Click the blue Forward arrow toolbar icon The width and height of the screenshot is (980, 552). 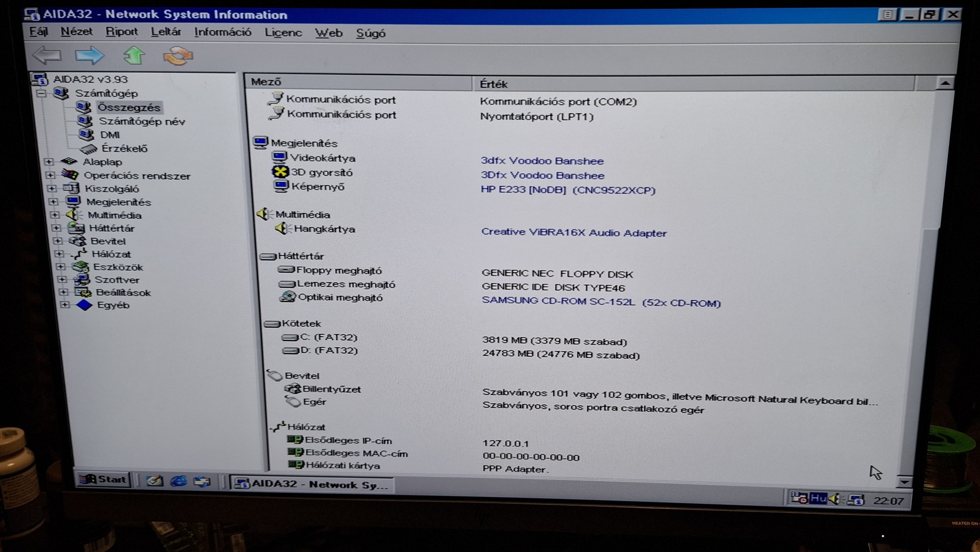(89, 55)
